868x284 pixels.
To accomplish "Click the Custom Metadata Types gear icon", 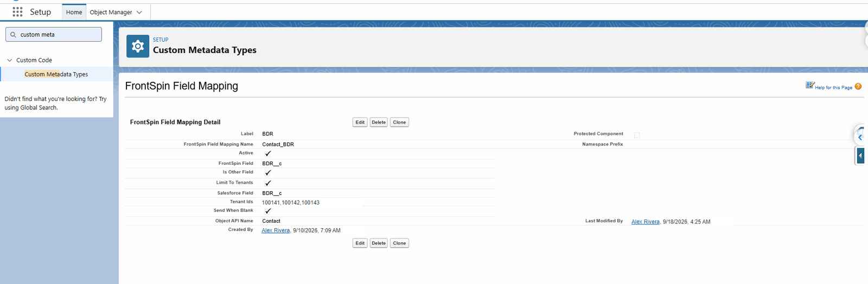I will point(138,47).
